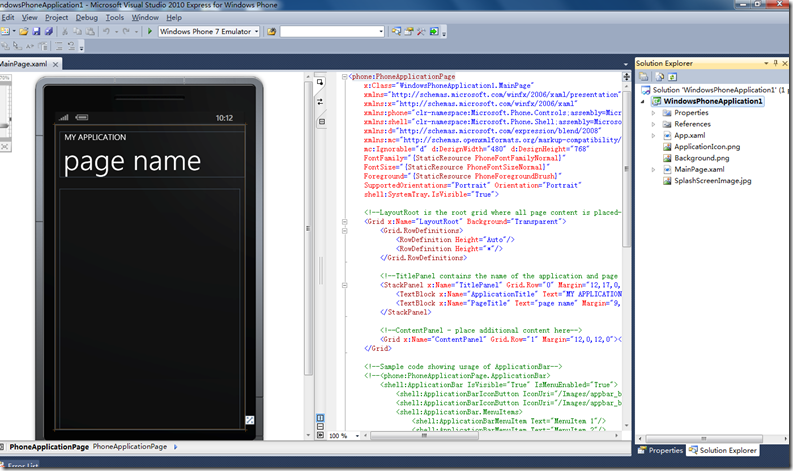Close the MainPage.xaml tab
This screenshot has height=471, width=793.
pos(56,64)
